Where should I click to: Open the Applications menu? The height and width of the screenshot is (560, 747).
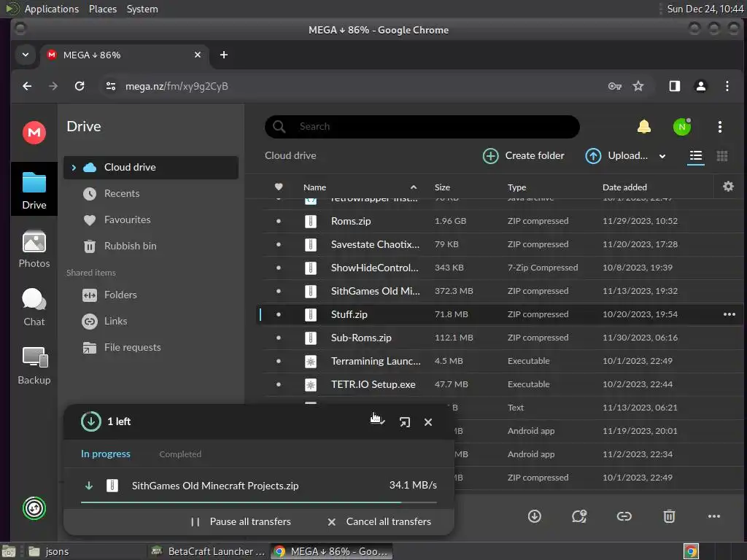[x=52, y=9]
